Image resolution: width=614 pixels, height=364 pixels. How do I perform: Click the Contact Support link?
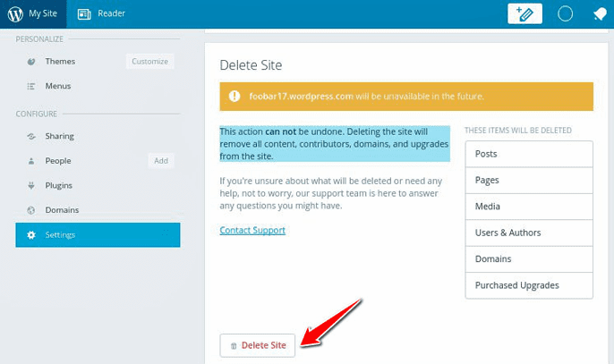[x=252, y=230]
